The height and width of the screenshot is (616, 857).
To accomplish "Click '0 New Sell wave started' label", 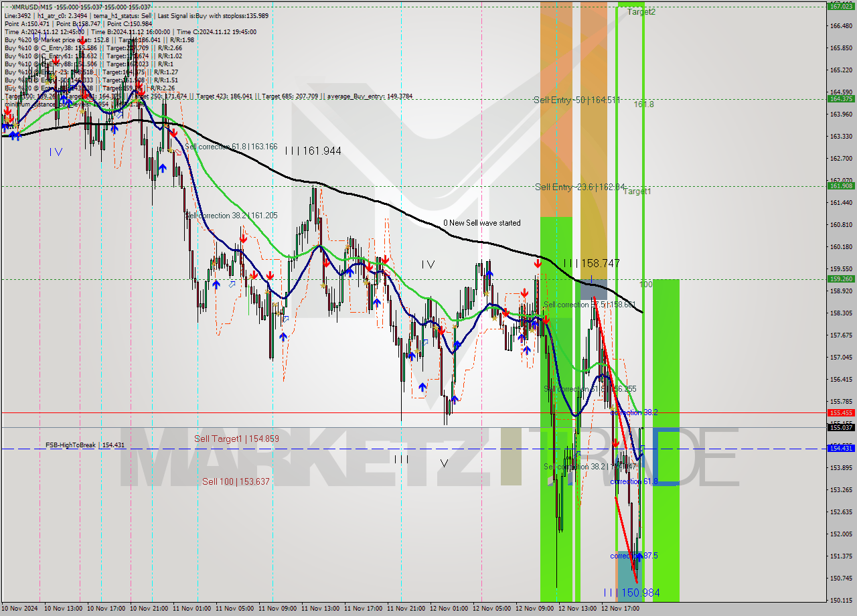I will click(481, 223).
